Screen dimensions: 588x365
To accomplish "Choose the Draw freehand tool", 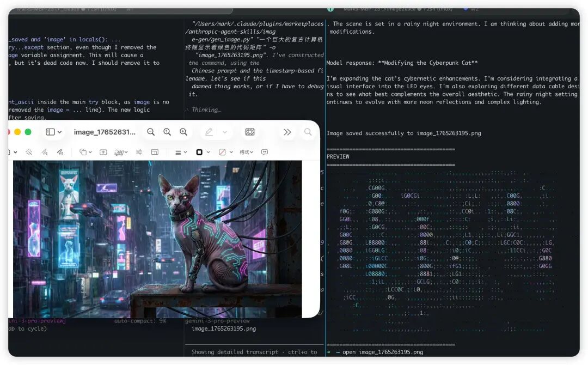I will coord(60,152).
